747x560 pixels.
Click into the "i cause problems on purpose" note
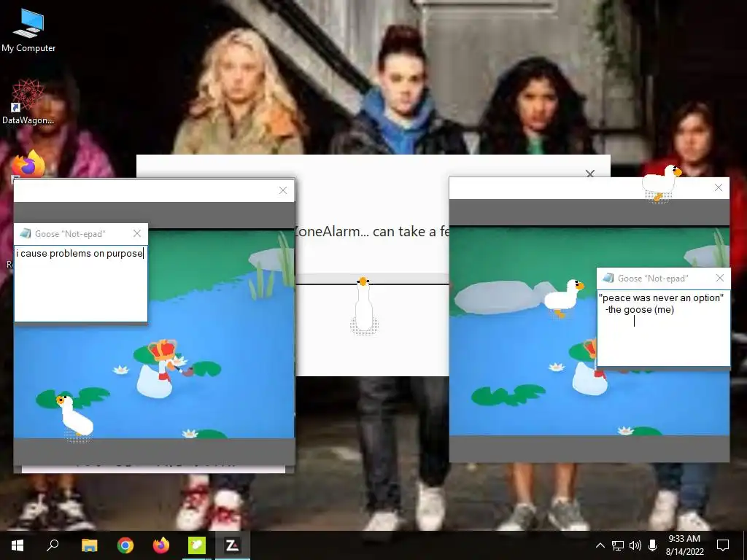[x=81, y=284]
